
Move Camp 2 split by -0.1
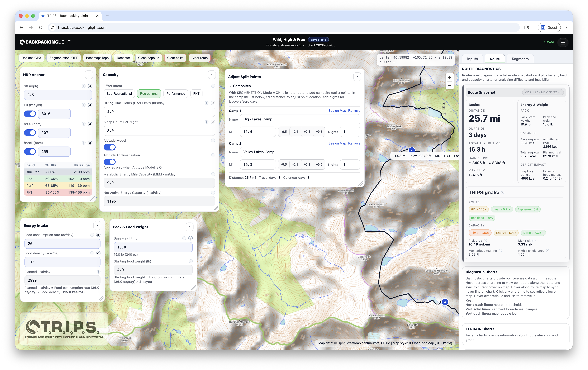click(295, 164)
